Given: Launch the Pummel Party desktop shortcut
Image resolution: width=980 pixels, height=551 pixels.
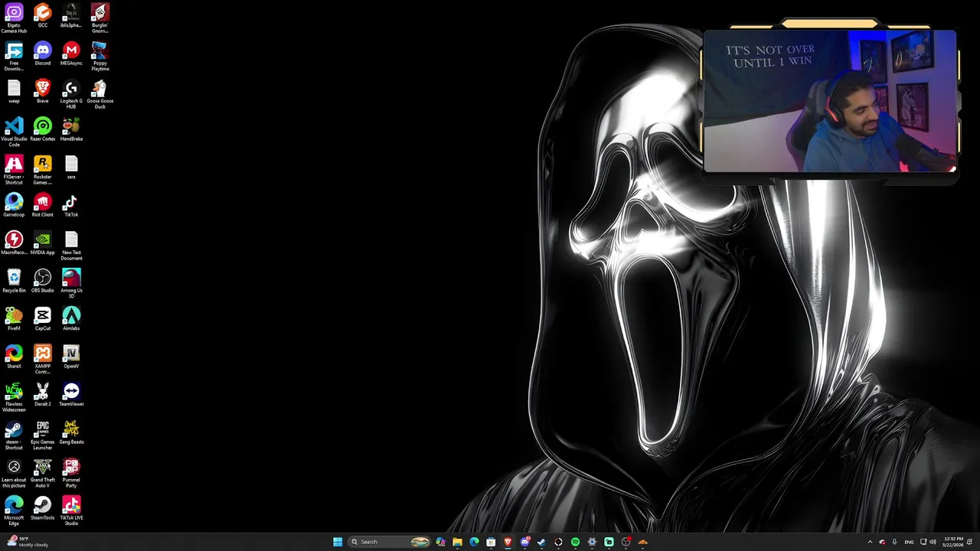Looking at the screenshot, I should tap(71, 474).
